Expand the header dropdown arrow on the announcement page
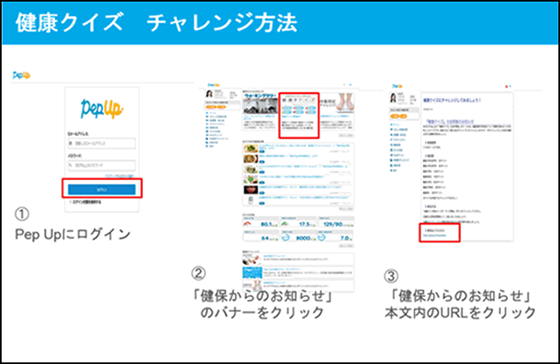Image resolution: width=560 pixels, height=364 pixels. click(x=510, y=86)
